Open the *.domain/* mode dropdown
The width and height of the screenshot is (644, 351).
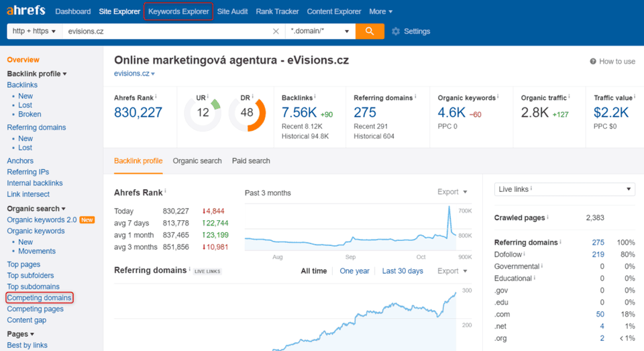[x=320, y=32]
